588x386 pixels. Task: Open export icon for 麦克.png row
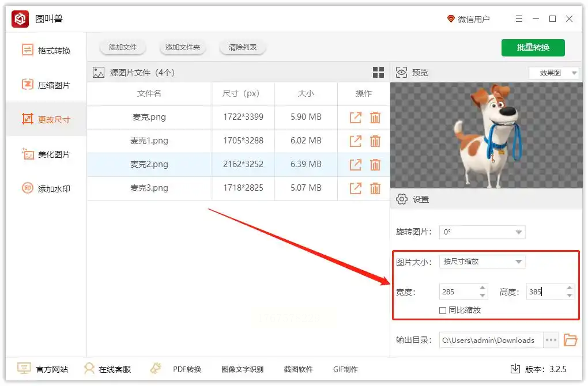click(x=355, y=118)
